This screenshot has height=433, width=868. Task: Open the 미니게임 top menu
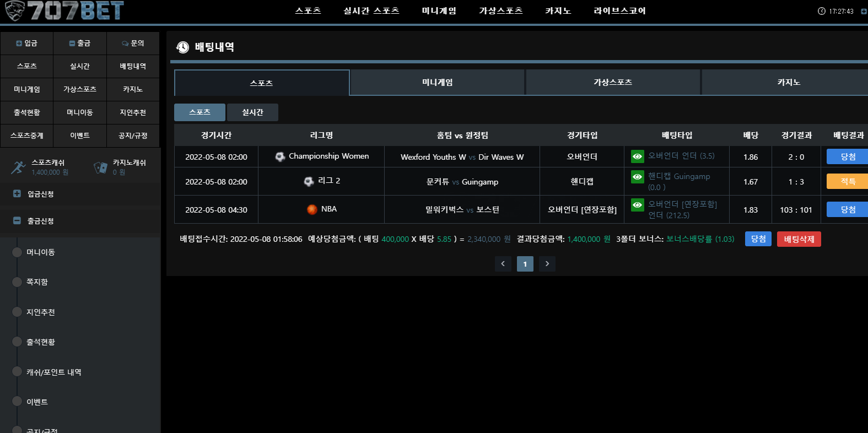point(439,10)
